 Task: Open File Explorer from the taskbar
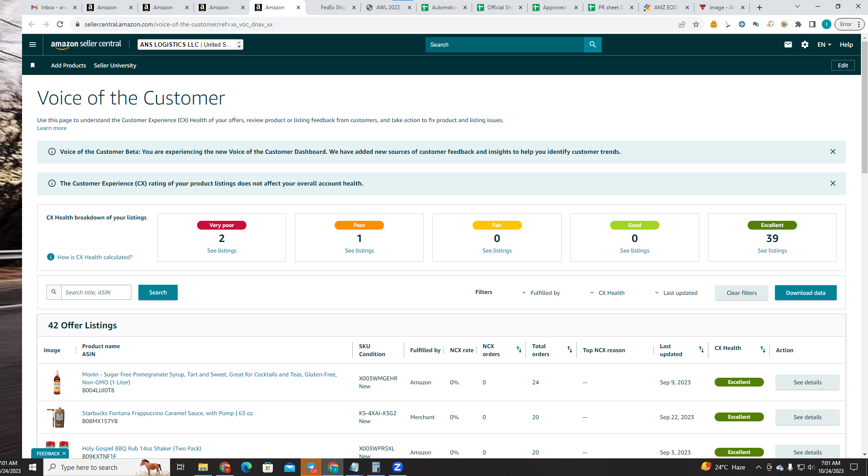203,467
